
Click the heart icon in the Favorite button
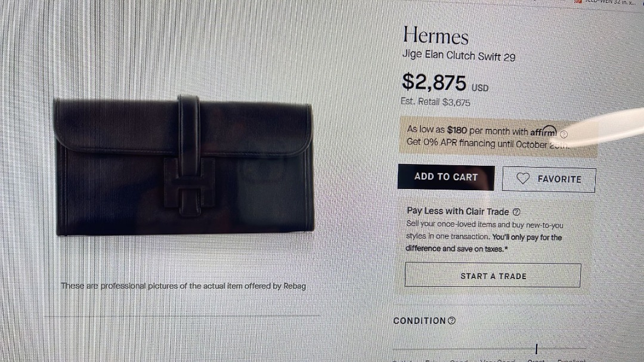click(523, 178)
